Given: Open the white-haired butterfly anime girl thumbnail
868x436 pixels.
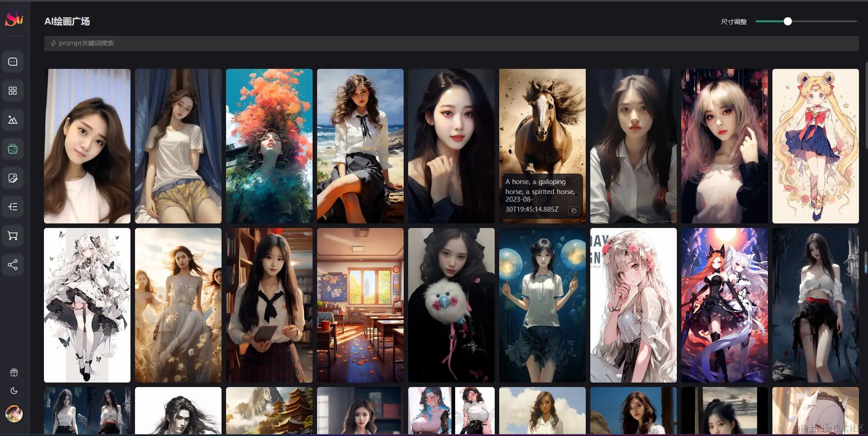Looking at the screenshot, I should [x=87, y=305].
